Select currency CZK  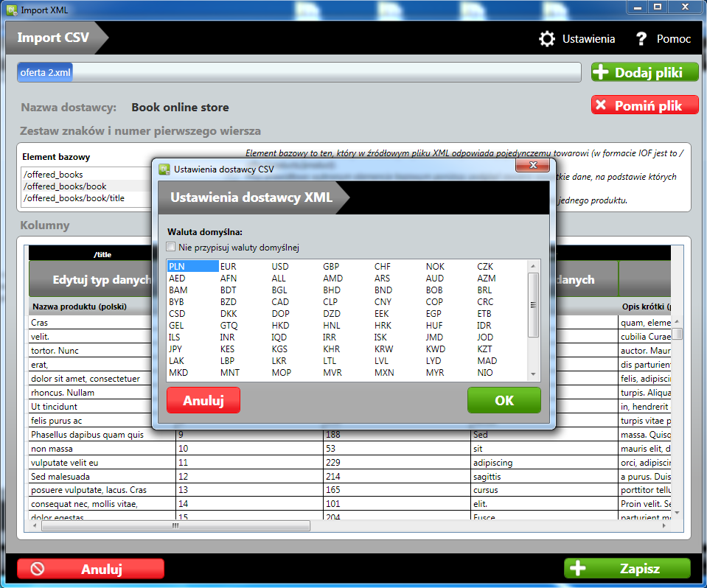(x=485, y=266)
